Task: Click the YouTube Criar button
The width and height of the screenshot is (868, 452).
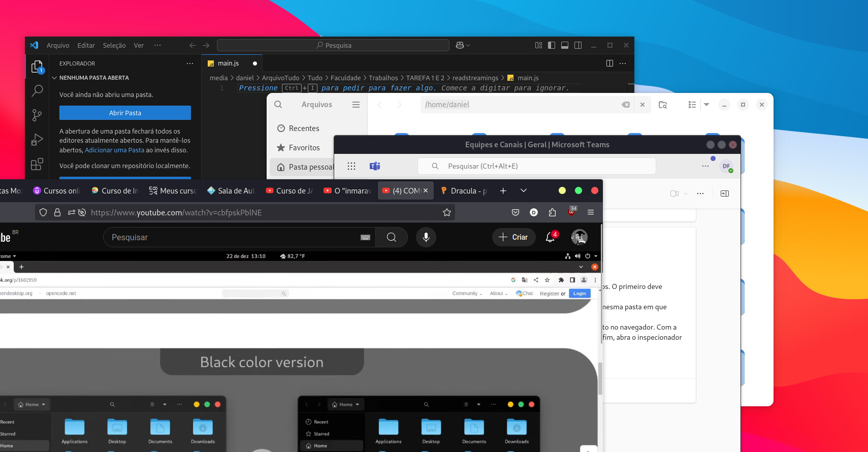Action: click(513, 237)
